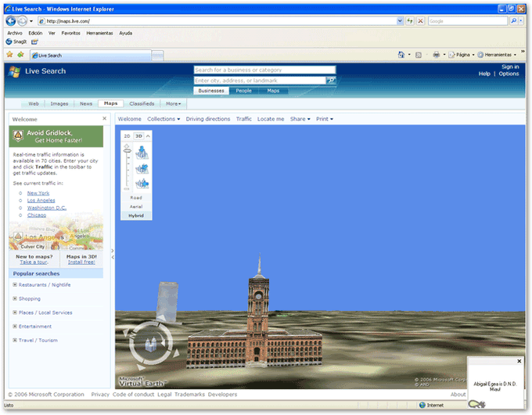The height and width of the screenshot is (415, 532).
Task: Click the Add to Favorites star-plus icon
Action: (x=20, y=55)
